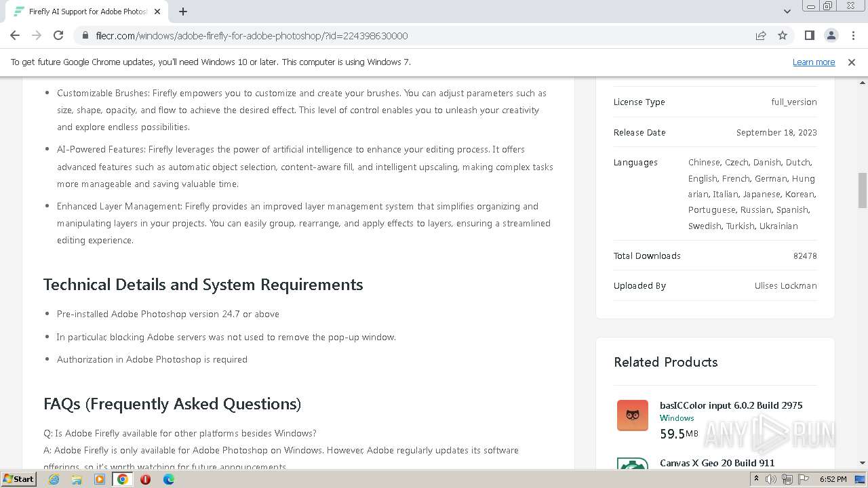
Task: Click the scrollbar down arrow
Action: point(863,463)
